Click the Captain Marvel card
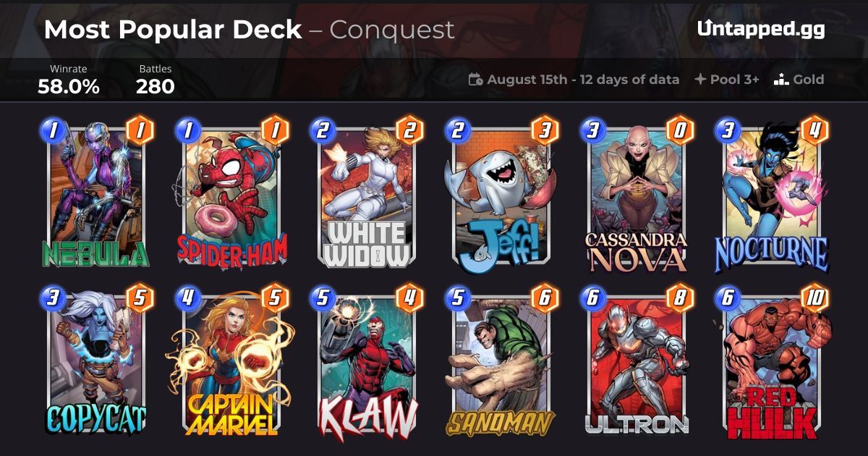 231,360
